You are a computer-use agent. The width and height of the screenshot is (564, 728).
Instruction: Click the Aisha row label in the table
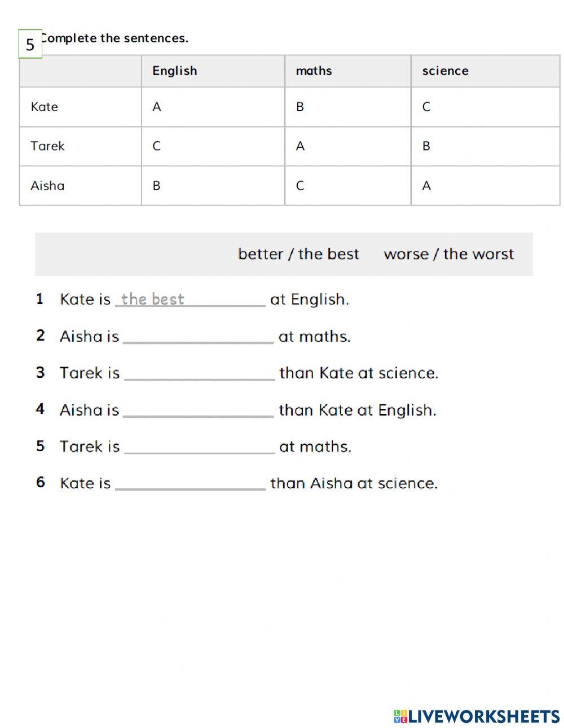click(47, 186)
